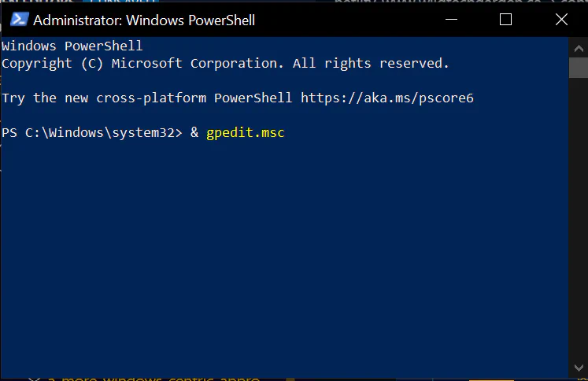The width and height of the screenshot is (588, 381).
Task: Click the "All rights reserved." text
Action: [371, 64]
